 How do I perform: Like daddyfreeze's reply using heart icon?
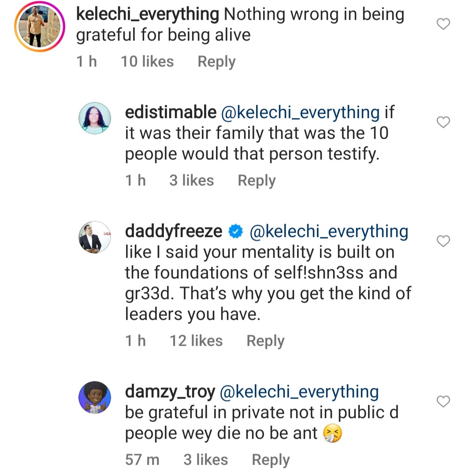pyautogui.click(x=443, y=241)
